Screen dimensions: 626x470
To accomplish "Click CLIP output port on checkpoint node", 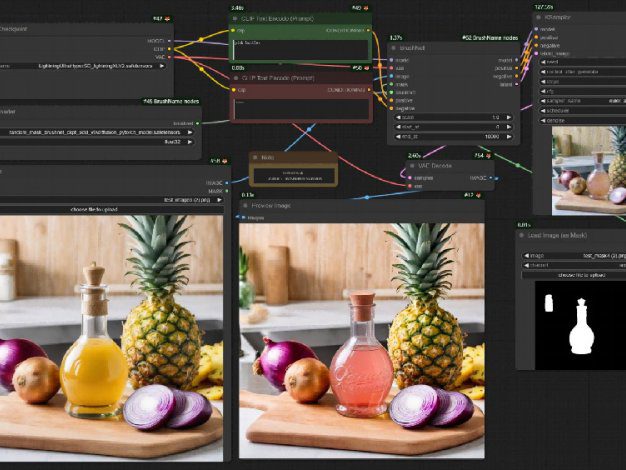I will [x=169, y=49].
